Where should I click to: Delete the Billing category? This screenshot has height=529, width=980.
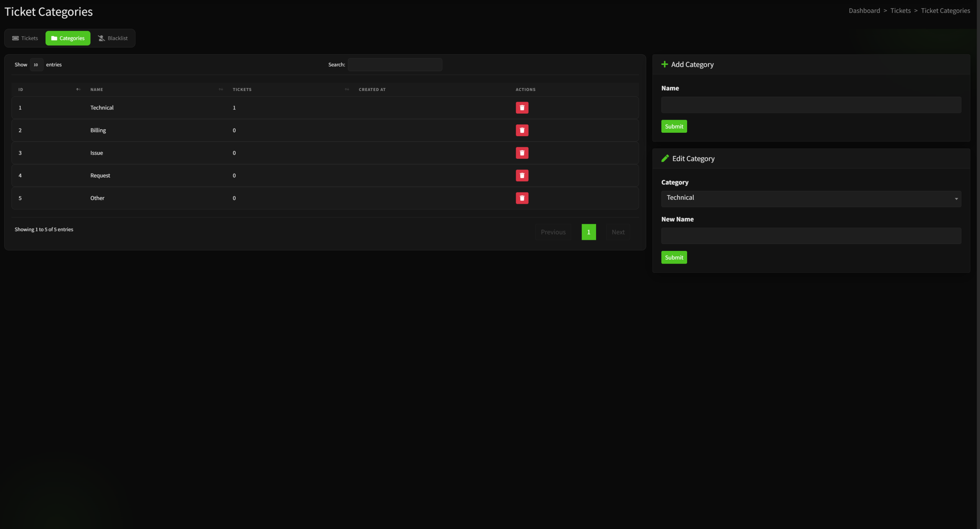pyautogui.click(x=522, y=130)
